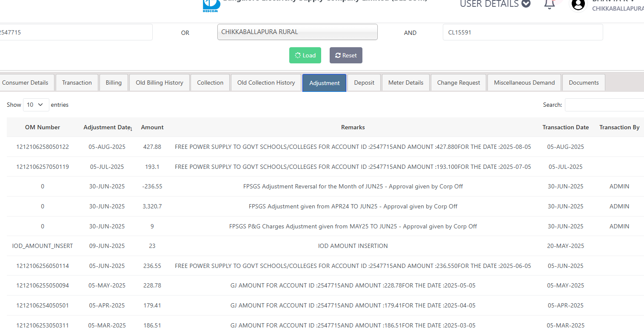This screenshot has width=644, height=333.
Task: Click the adjustment date 09-JUN-2025
Action: tap(107, 246)
